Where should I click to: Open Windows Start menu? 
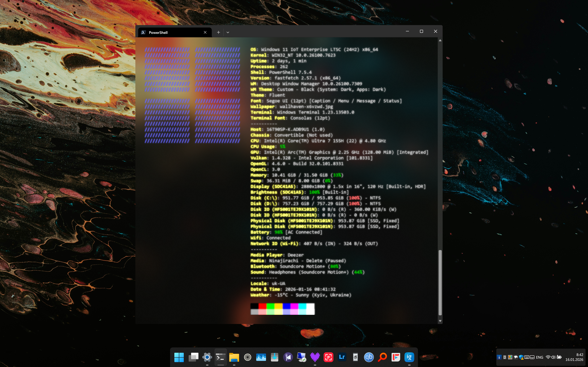click(179, 357)
